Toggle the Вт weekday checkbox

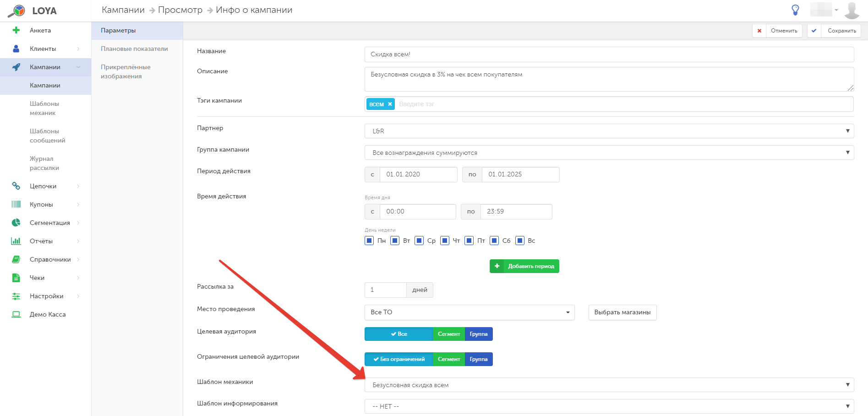(x=395, y=241)
